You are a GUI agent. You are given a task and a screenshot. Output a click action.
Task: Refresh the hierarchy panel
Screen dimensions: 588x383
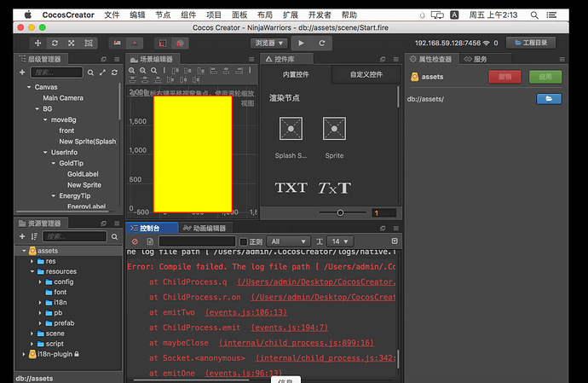114,73
